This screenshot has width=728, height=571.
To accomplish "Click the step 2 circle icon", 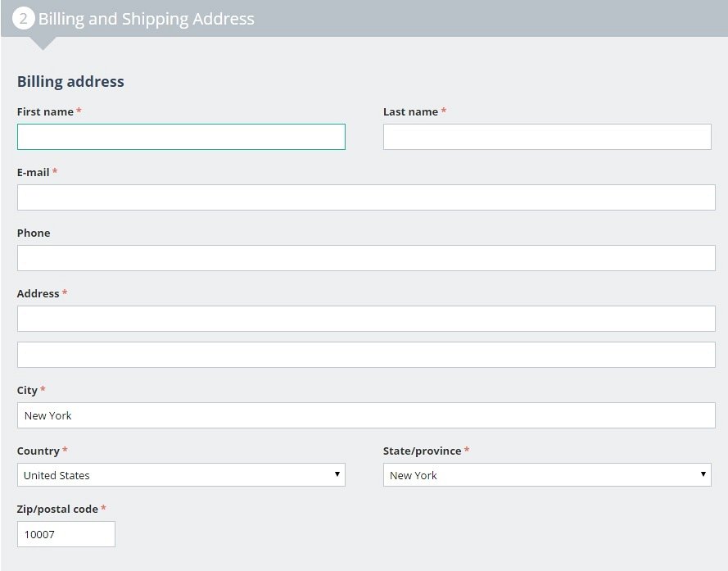I will tap(23, 19).
